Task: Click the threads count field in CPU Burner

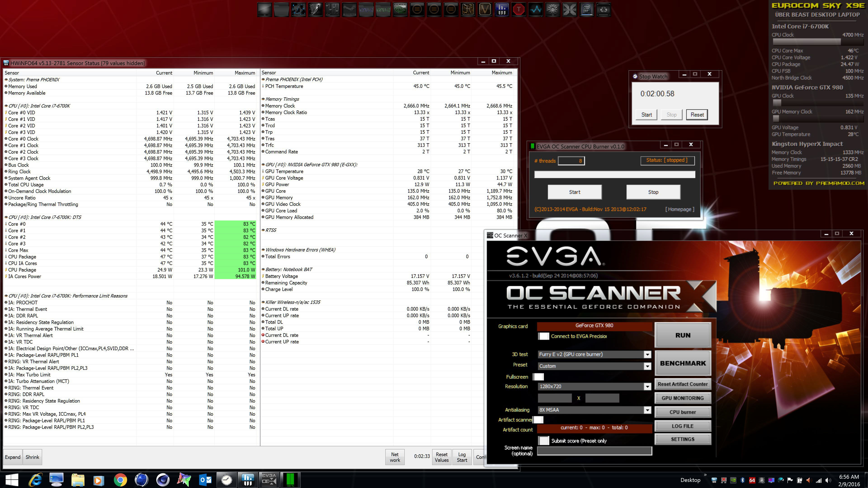Action: [571, 161]
